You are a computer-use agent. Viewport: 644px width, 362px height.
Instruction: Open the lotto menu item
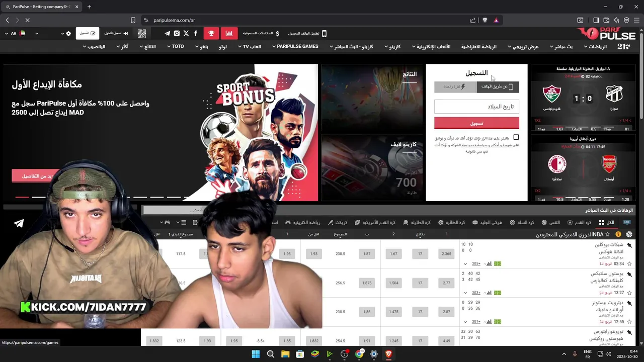[223, 47]
